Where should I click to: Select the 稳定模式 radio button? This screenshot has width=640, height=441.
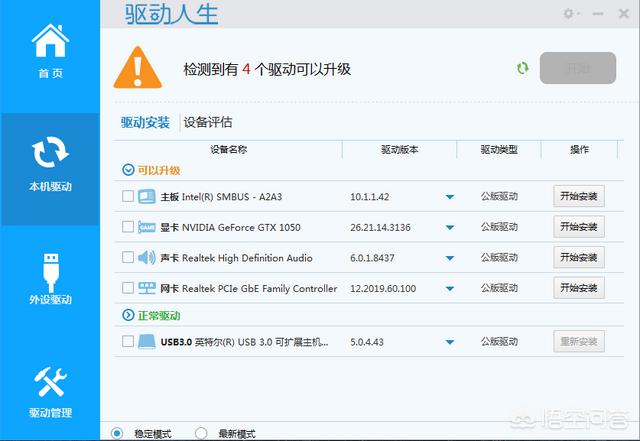pyautogui.click(x=117, y=433)
